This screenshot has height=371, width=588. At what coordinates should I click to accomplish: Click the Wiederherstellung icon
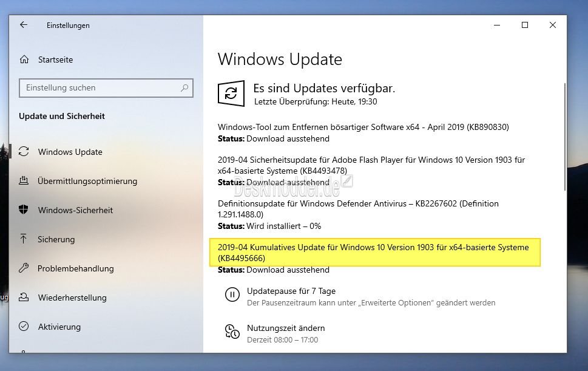(x=24, y=297)
